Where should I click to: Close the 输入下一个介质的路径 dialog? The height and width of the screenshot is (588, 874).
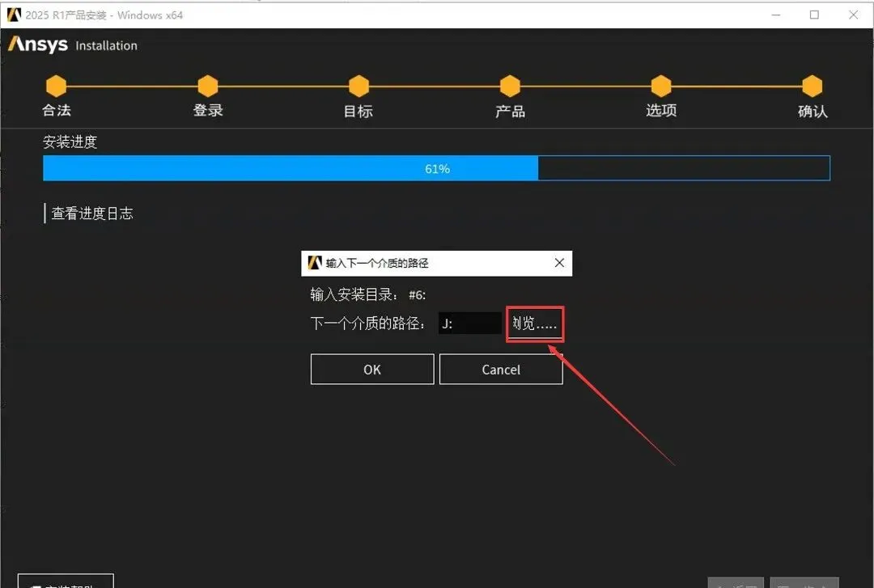[x=560, y=263]
